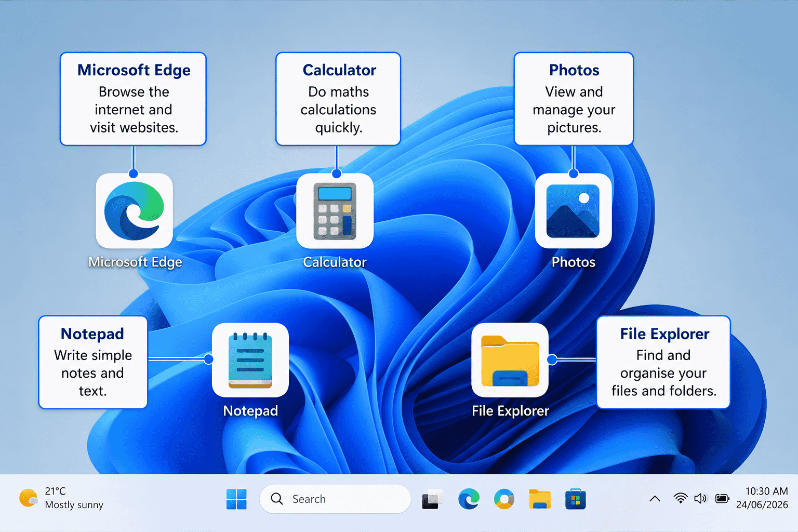Open the Photos desktop icon

(573, 211)
